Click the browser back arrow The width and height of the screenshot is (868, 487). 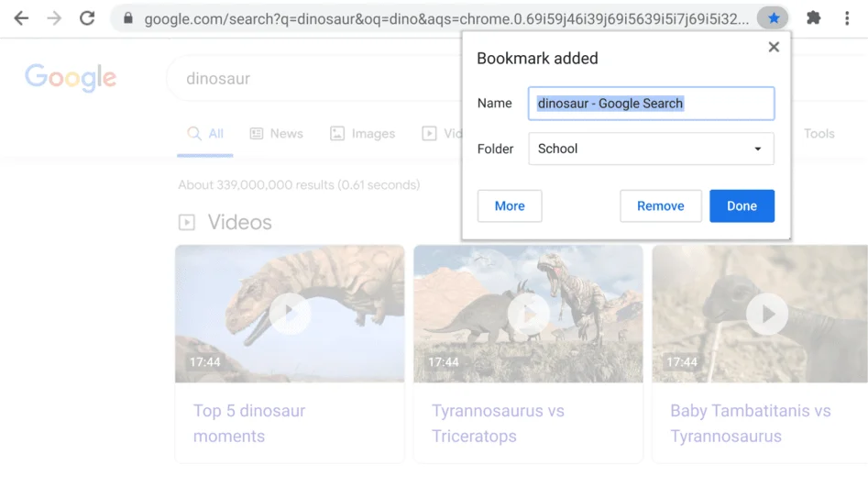(20, 18)
